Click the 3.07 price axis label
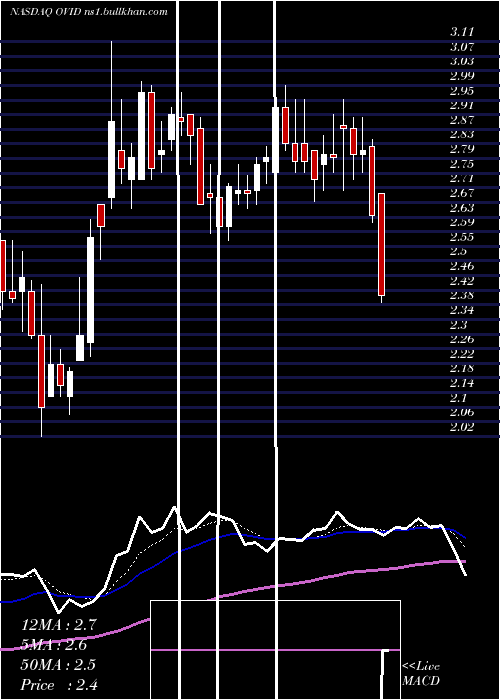Screen dimensions: 500x700 click(462, 46)
